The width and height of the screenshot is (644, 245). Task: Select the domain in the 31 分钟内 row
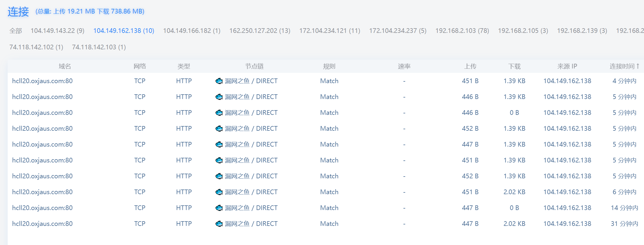coord(42,224)
